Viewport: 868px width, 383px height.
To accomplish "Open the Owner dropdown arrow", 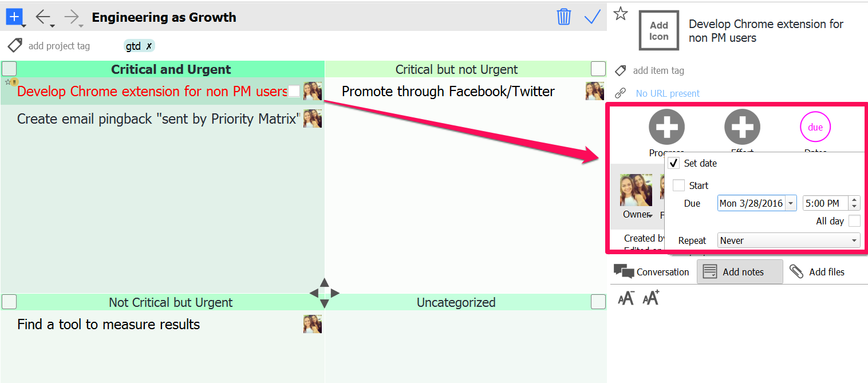I will 650,215.
